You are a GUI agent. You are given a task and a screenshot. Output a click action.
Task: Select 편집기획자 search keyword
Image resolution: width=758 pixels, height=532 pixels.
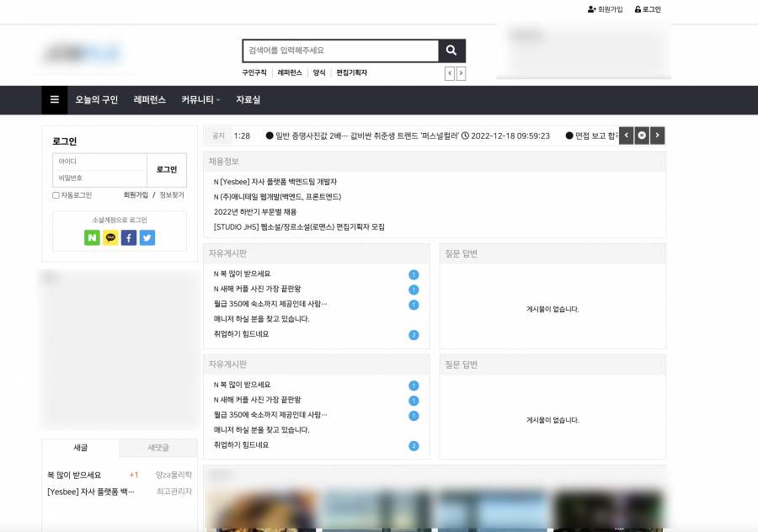pyautogui.click(x=351, y=72)
